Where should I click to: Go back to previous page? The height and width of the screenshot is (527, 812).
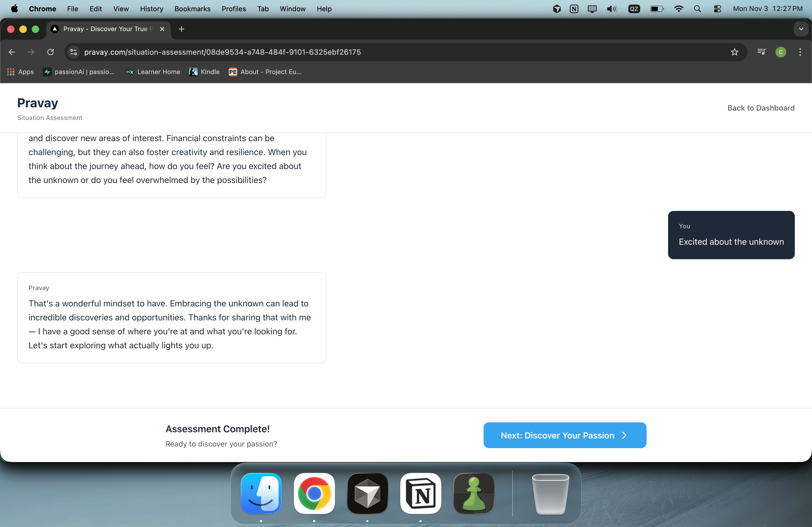pos(12,52)
